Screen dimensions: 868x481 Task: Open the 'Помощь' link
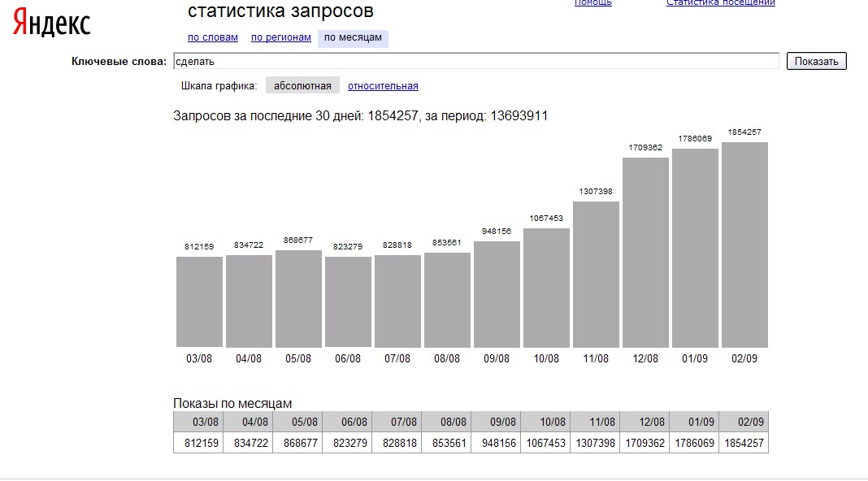tap(593, 3)
